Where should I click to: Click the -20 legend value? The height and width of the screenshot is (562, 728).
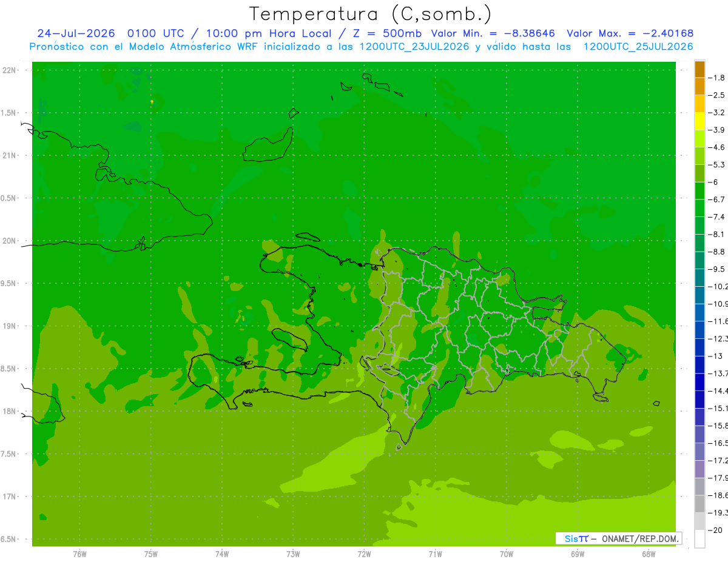pyautogui.click(x=715, y=530)
